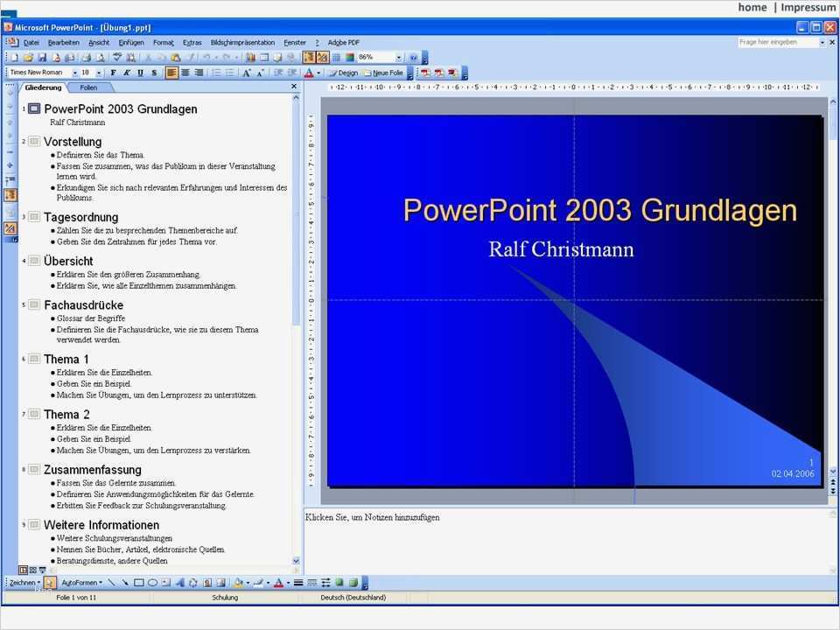Open the zoom percentage dropdown
Viewport: 840px width, 630px height.
[399, 58]
